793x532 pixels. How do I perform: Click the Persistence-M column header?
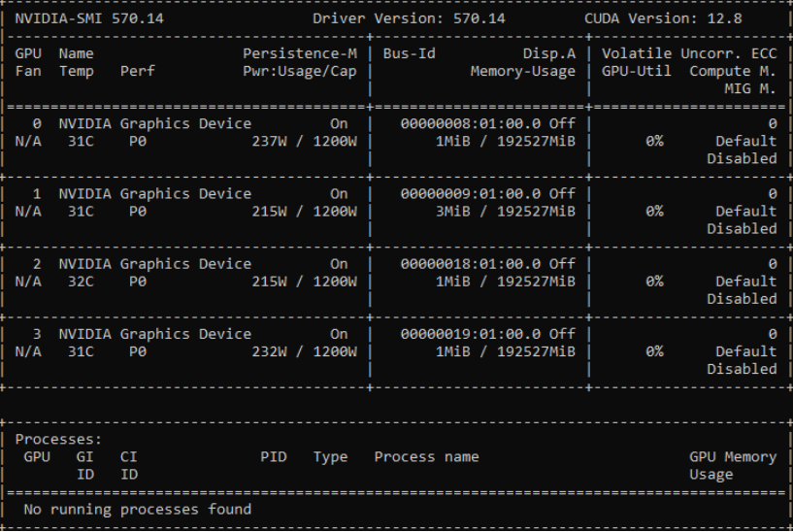[299, 53]
